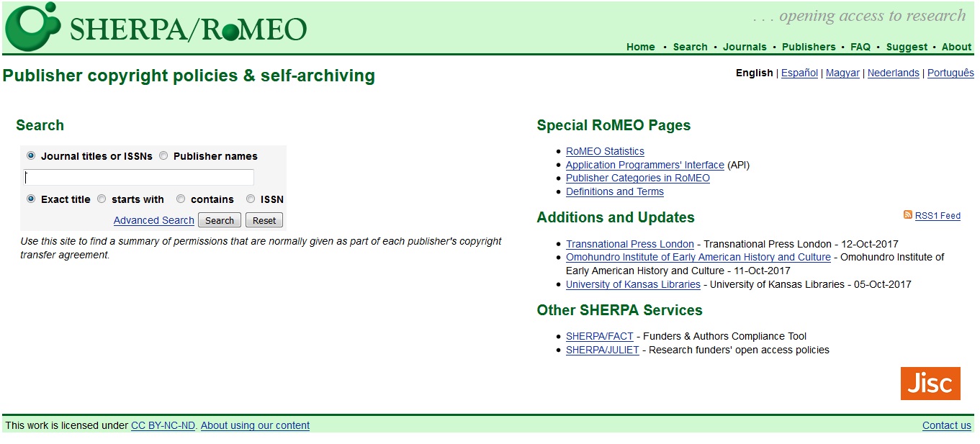Click the 'opening access to research' tagline
The width and height of the screenshot is (980, 444).
859,16
